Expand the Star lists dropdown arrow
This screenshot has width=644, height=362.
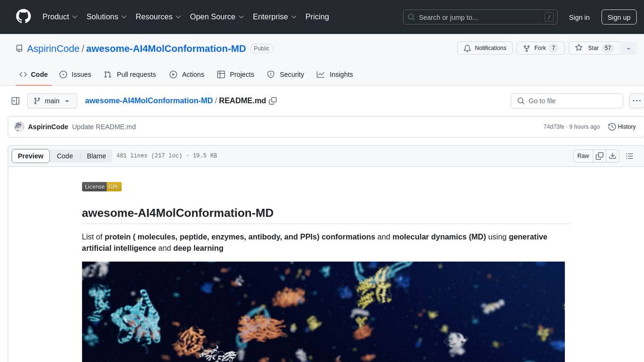click(628, 48)
